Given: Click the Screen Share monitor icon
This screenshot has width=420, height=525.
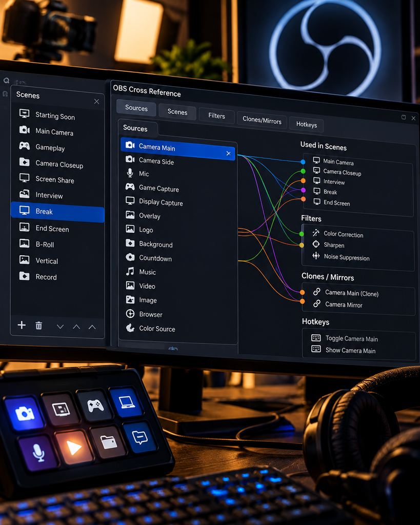Looking at the screenshot, I should pos(25,177).
